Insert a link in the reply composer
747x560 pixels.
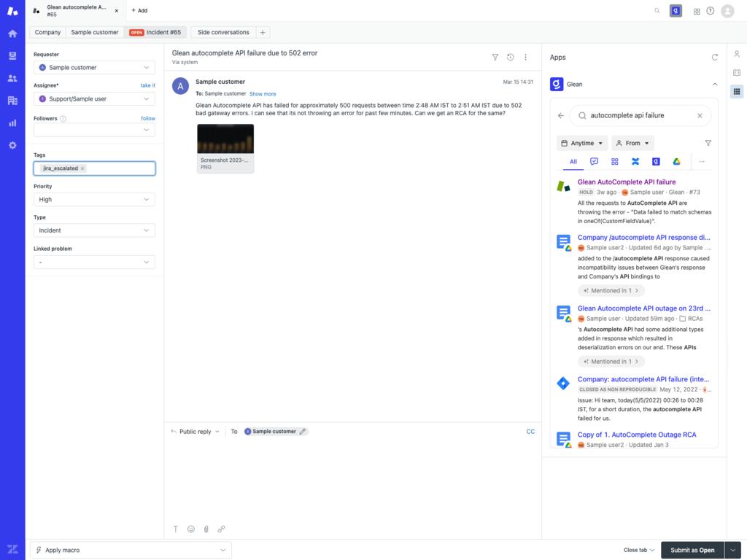point(221,529)
